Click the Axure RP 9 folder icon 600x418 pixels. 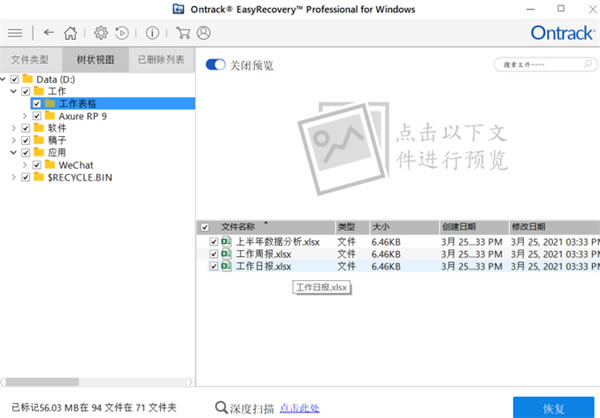click(x=50, y=116)
